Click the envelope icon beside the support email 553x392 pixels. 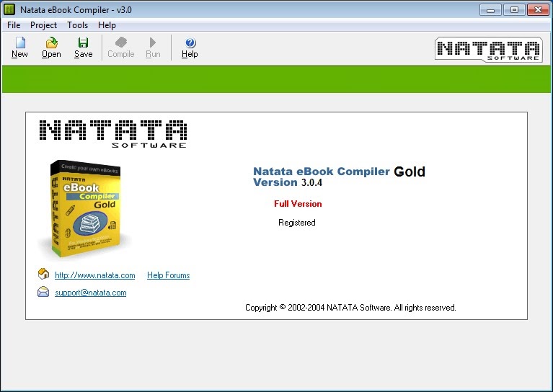click(x=43, y=292)
